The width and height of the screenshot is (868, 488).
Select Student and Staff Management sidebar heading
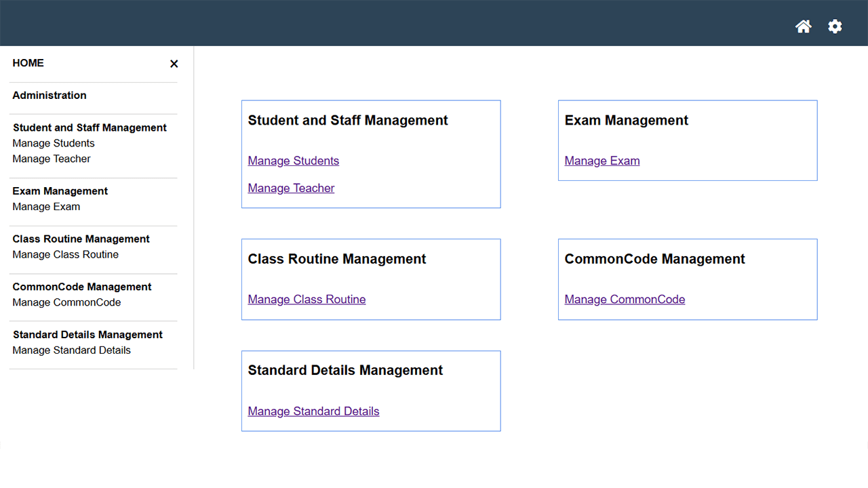pyautogui.click(x=90, y=127)
